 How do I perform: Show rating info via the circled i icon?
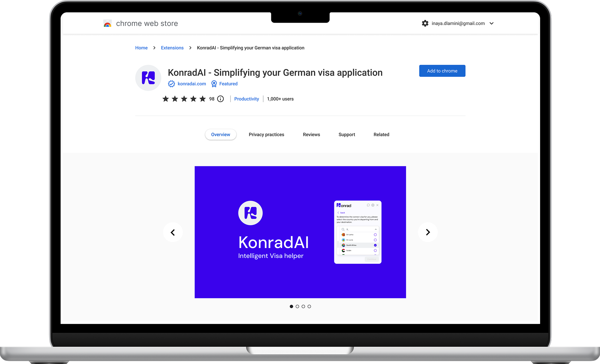point(221,99)
